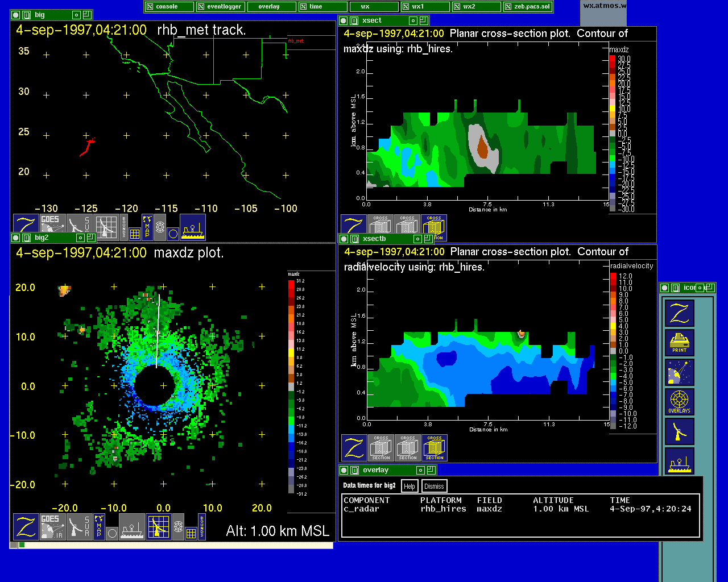
Task: Click the red top of xsect maxdz colorbar
Action: 613,59
